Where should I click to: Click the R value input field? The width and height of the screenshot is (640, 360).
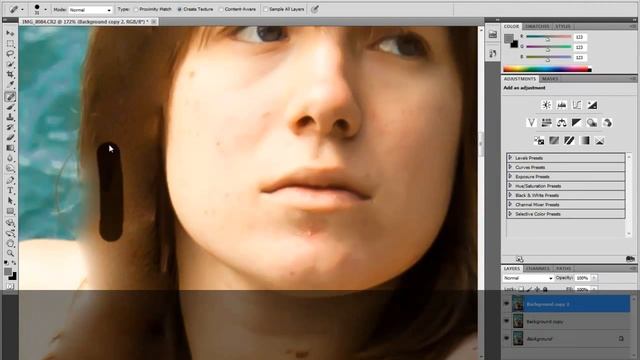[580, 37]
